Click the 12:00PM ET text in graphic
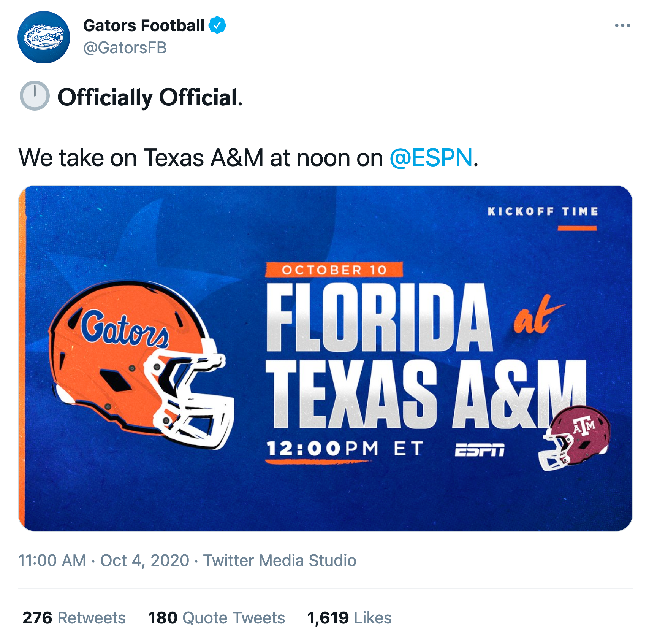Screen dimensions: 649x644 click(x=345, y=448)
